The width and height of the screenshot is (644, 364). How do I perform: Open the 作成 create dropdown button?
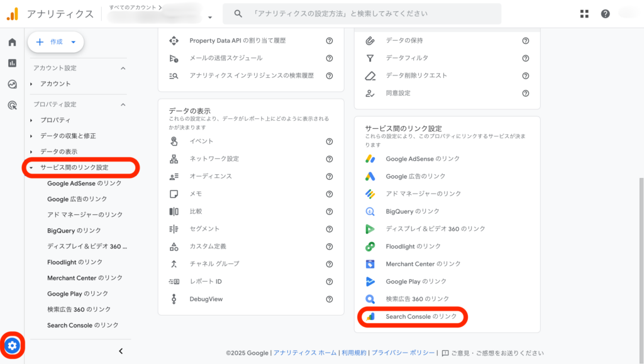[56, 42]
